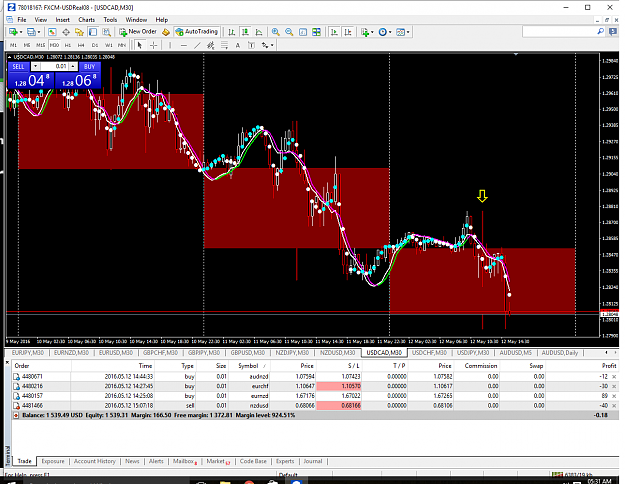This screenshot has height=484, width=625.
Task: Toggle the AutoTrading button
Action: [x=197, y=32]
